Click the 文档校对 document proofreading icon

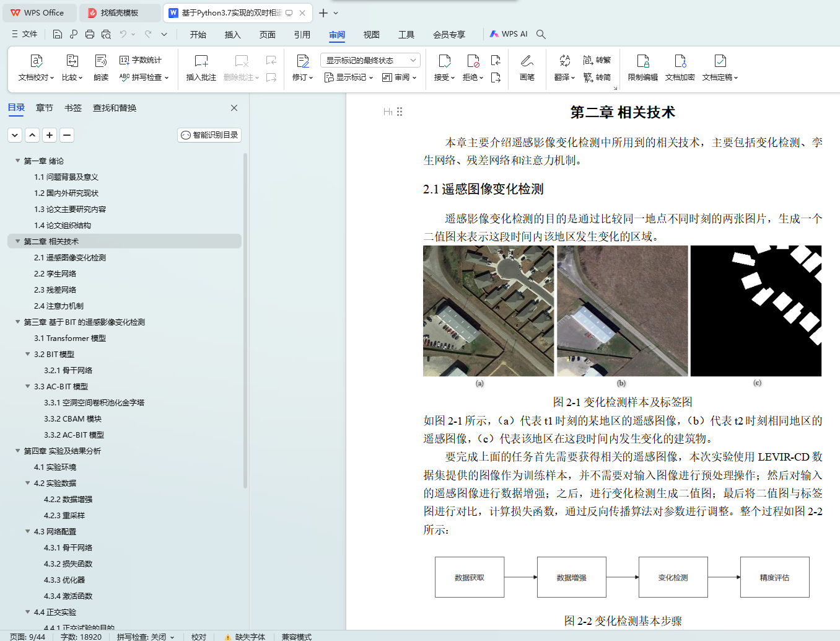click(37, 61)
